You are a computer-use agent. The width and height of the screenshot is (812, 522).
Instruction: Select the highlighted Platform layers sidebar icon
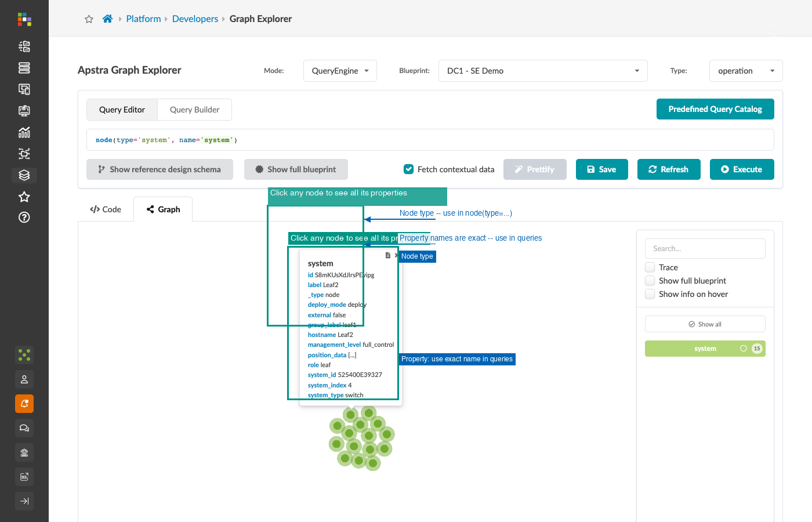pyautogui.click(x=24, y=175)
